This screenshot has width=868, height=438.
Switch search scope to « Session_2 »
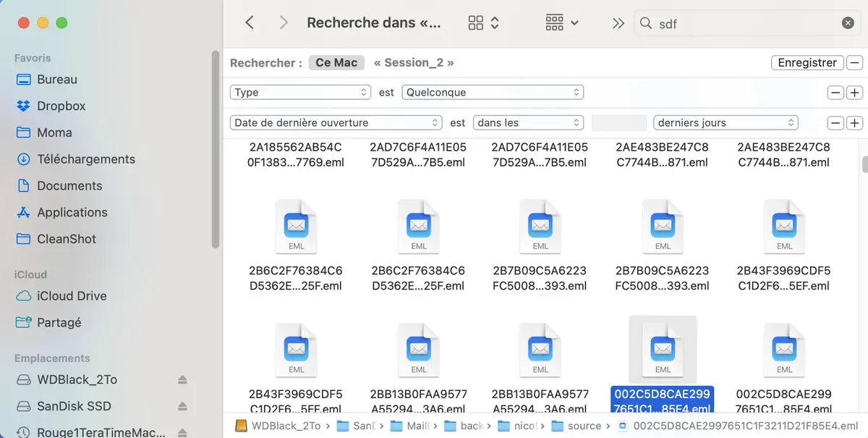tap(414, 62)
